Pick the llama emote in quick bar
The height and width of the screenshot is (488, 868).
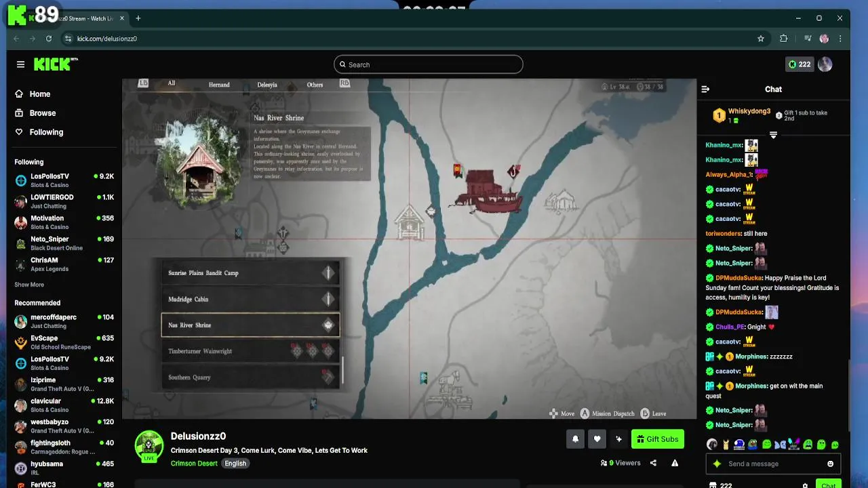click(x=726, y=445)
